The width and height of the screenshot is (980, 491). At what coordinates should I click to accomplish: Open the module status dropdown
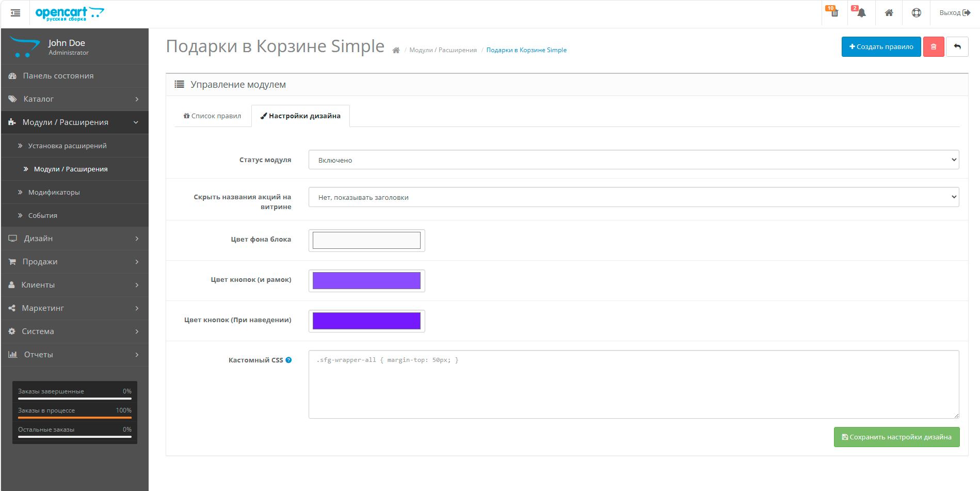(x=633, y=160)
